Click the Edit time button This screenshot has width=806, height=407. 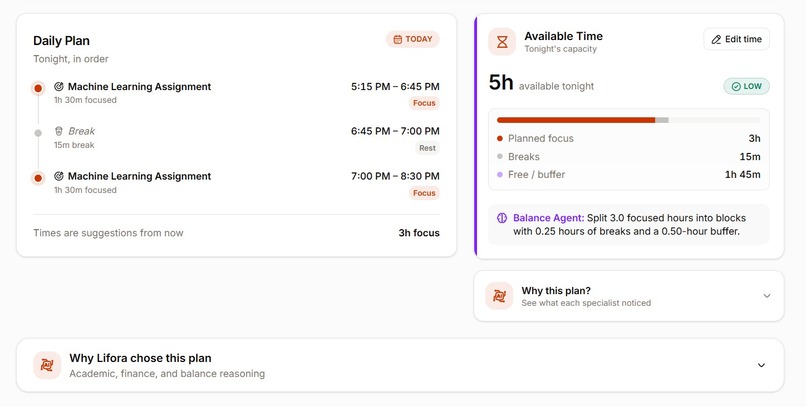[x=736, y=39]
